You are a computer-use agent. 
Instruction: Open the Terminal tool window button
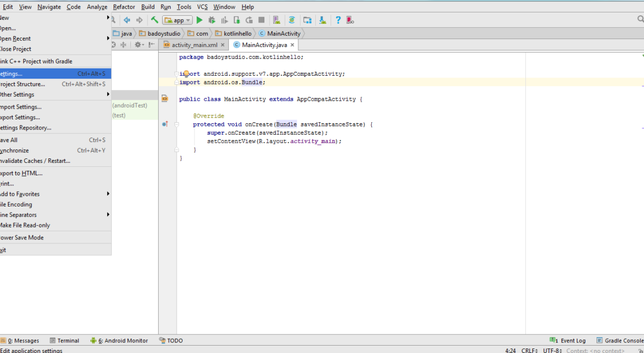tap(64, 341)
